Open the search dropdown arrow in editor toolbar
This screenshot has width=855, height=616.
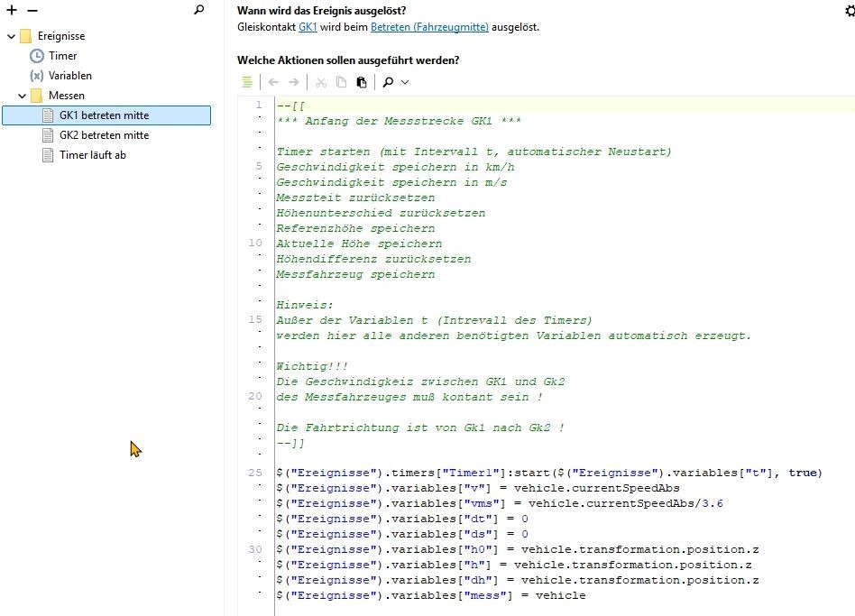pyautogui.click(x=405, y=82)
